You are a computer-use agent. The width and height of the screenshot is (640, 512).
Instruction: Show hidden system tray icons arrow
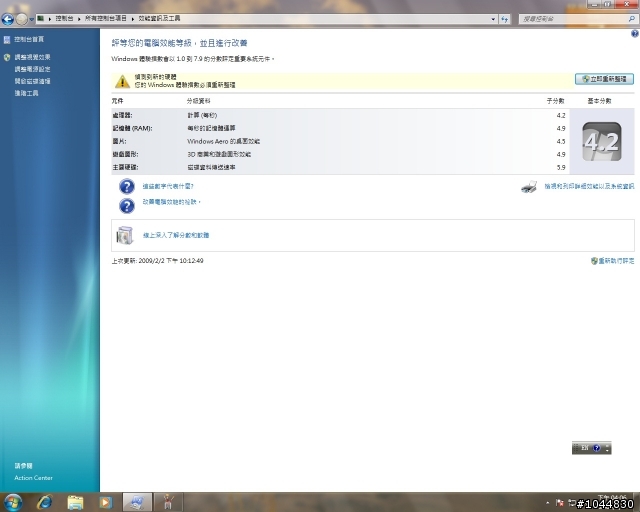pyautogui.click(x=547, y=503)
